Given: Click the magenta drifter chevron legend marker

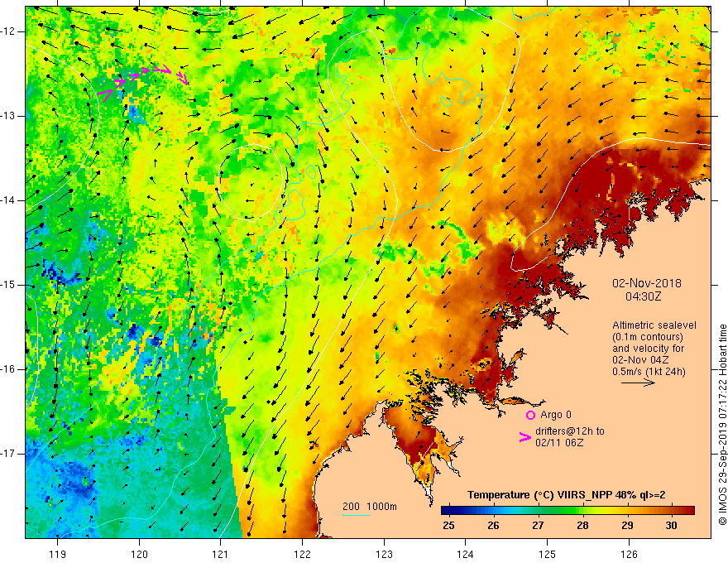Looking at the screenshot, I should pyautogui.click(x=524, y=437).
